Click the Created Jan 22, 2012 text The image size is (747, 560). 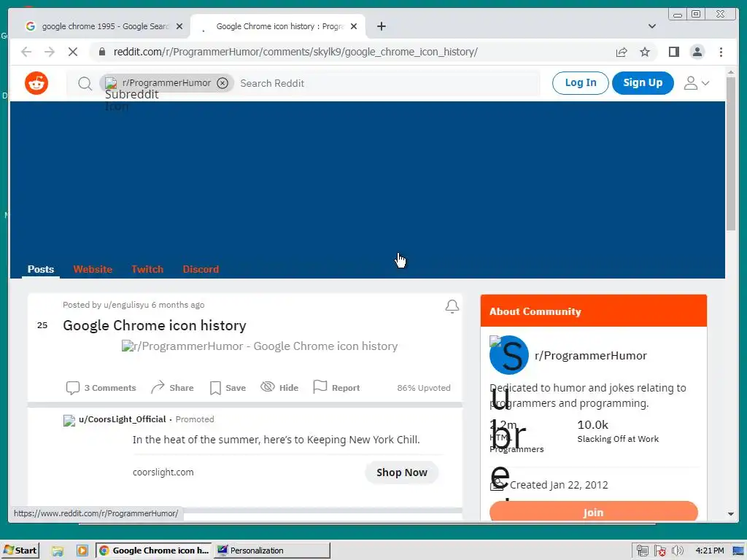pyautogui.click(x=558, y=485)
